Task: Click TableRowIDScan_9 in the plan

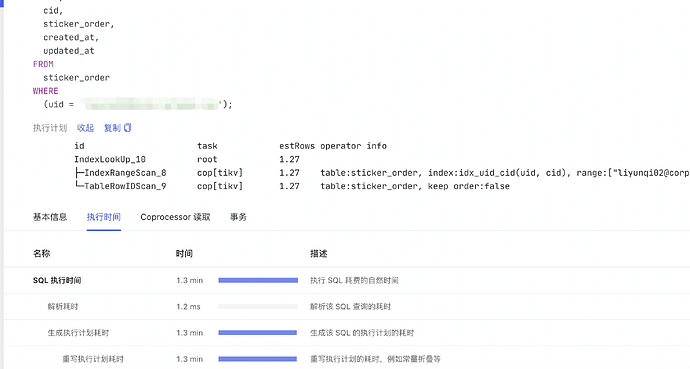Action: click(125, 186)
